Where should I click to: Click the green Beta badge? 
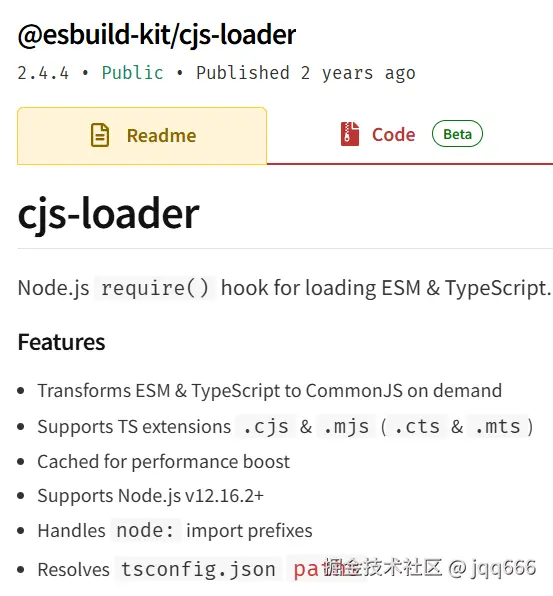tap(457, 134)
